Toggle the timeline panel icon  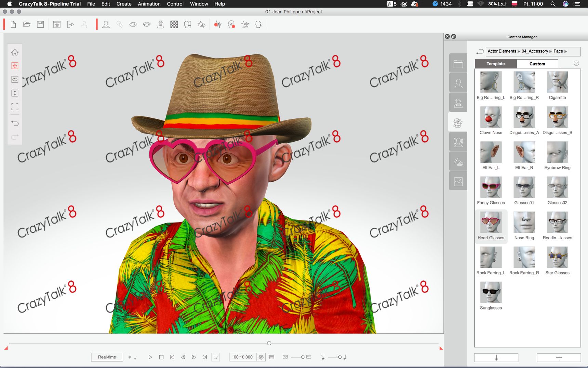point(272,357)
